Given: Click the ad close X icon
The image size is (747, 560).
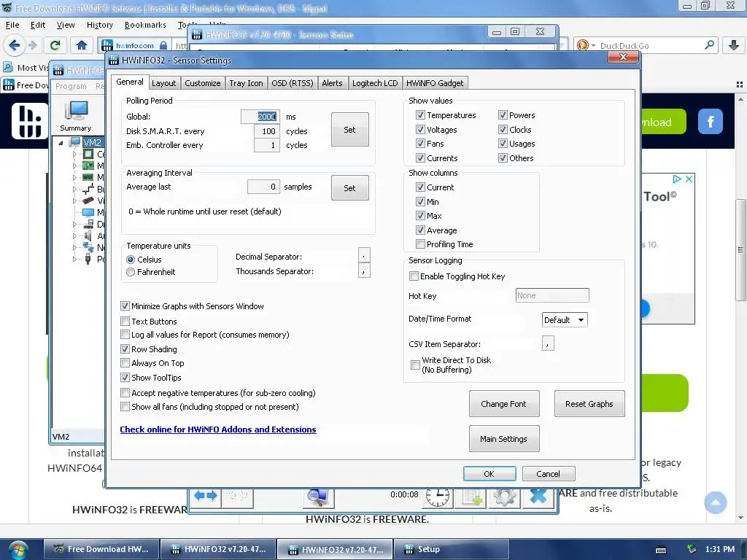Looking at the screenshot, I should coord(689,179).
